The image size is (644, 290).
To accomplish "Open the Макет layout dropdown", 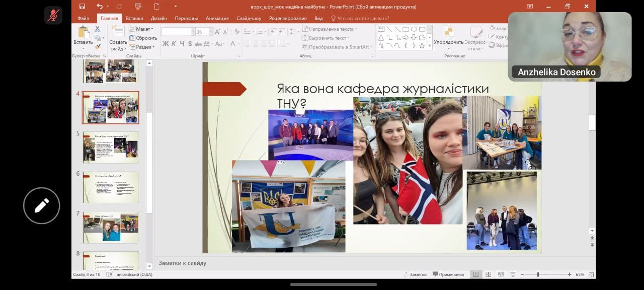I will pyautogui.click(x=143, y=29).
